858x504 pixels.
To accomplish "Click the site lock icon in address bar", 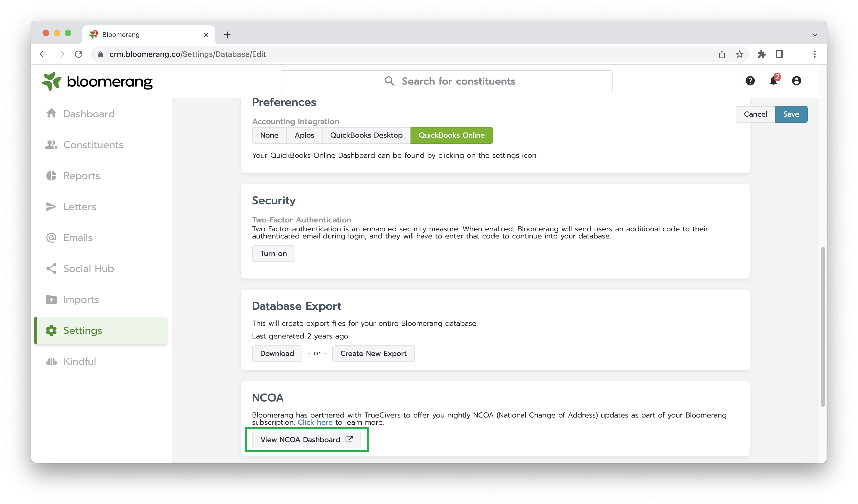I will pyautogui.click(x=100, y=54).
